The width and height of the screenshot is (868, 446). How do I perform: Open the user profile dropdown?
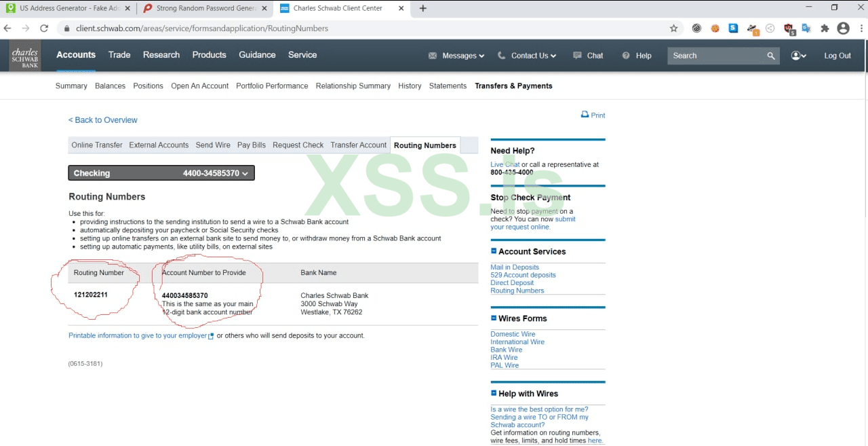[x=799, y=56]
